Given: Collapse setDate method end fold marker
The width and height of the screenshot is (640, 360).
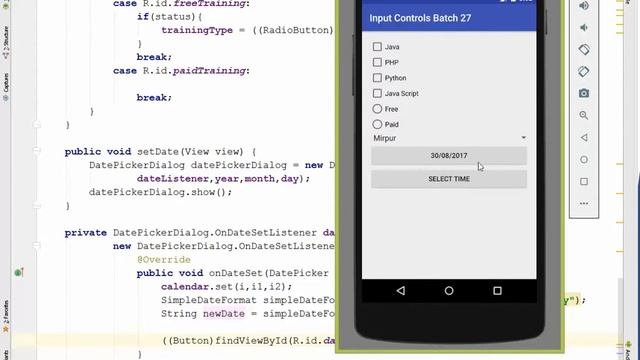Looking at the screenshot, I should click(37, 206).
